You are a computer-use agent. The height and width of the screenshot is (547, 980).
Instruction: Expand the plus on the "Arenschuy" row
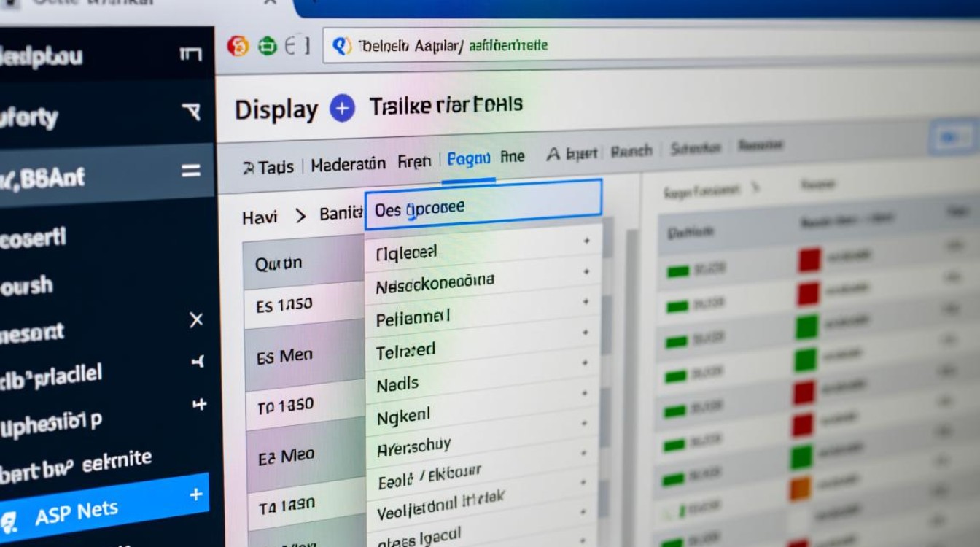pos(584,424)
